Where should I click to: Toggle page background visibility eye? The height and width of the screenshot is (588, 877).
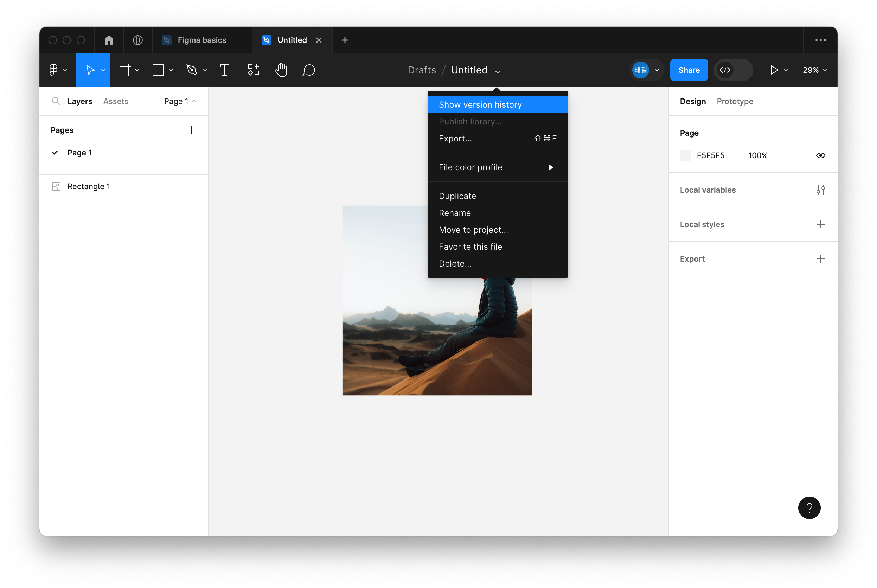820,156
